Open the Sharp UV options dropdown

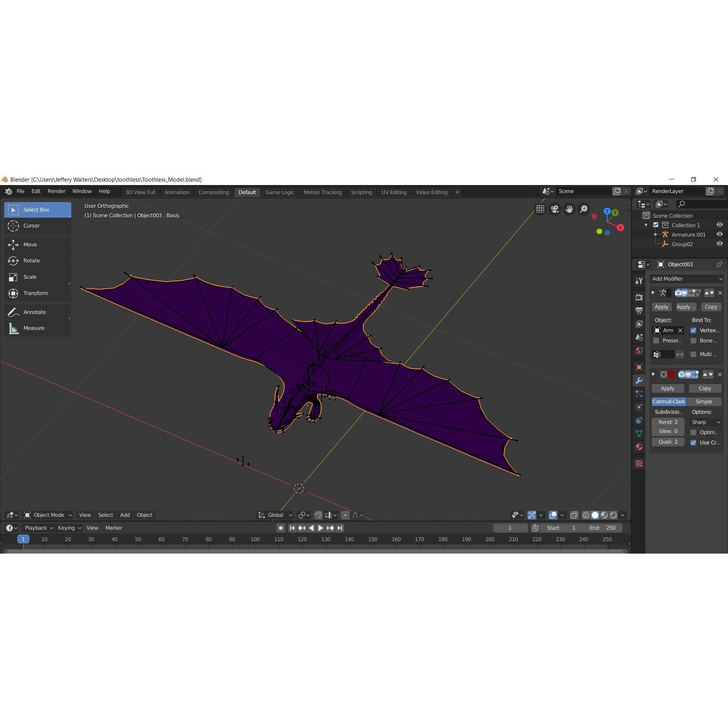[705, 422]
